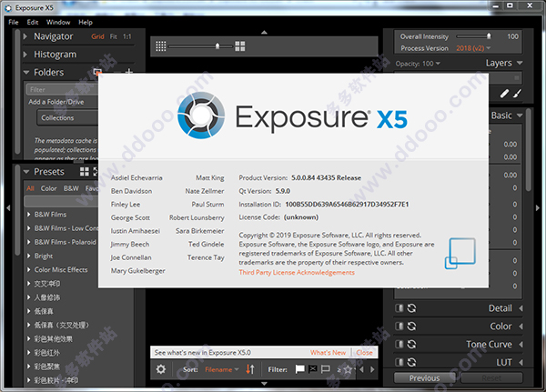Screen dimensions: 546x392
Task: Open the Window menu
Action: [58, 22]
